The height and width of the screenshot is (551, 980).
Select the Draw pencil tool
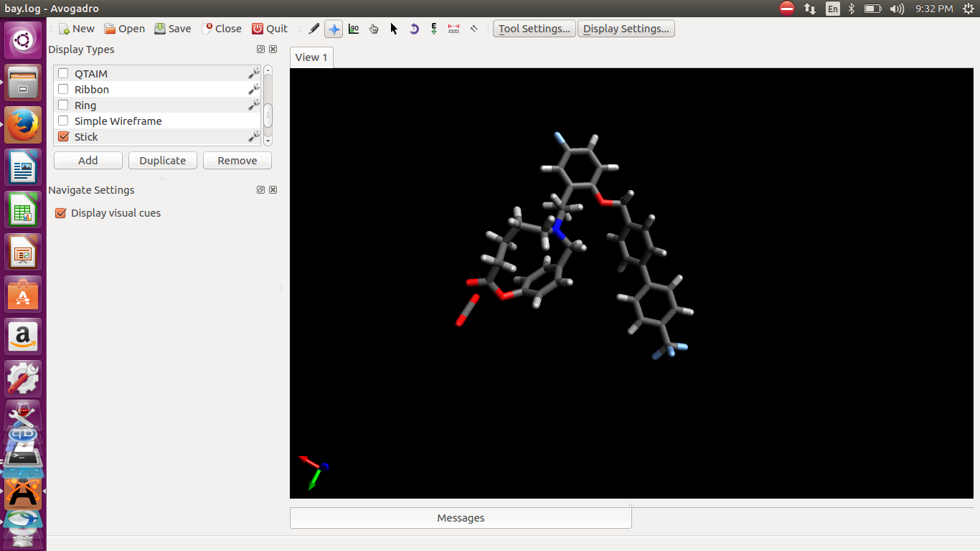[x=314, y=29]
